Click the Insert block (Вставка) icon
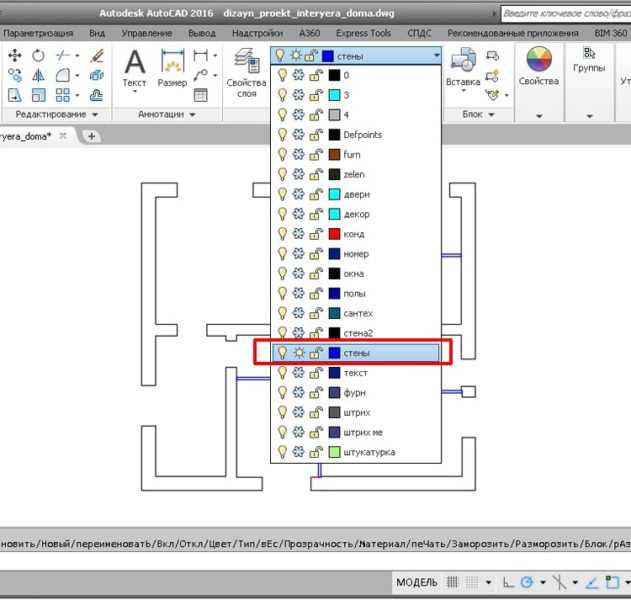Screen dimensions: 631x600 click(463, 61)
